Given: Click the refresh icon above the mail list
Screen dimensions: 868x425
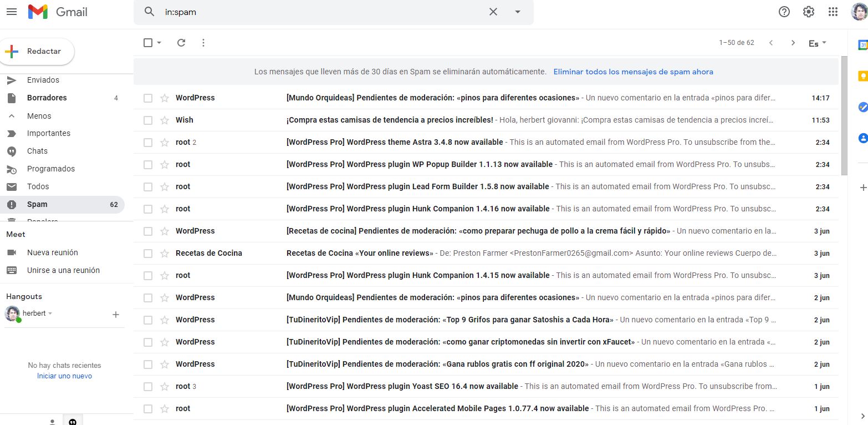Looking at the screenshot, I should pyautogui.click(x=181, y=43).
